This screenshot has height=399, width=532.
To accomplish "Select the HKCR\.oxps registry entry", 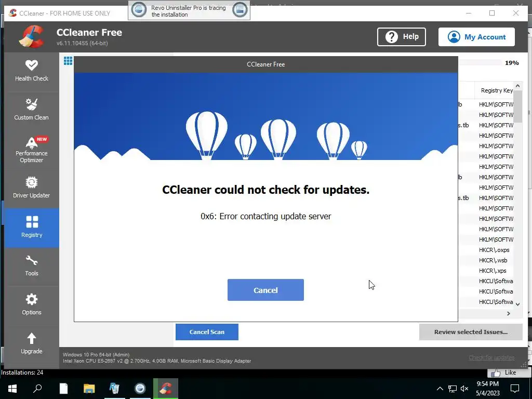I will coord(494,250).
